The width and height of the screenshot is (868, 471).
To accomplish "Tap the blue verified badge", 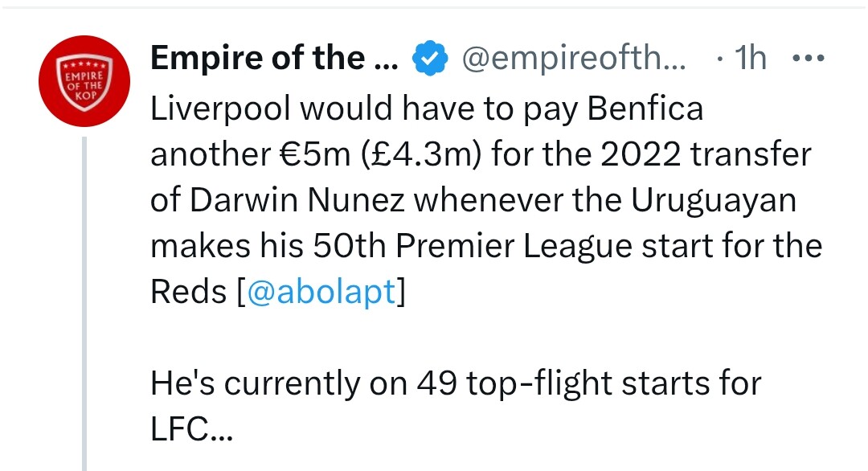I will [x=430, y=58].
